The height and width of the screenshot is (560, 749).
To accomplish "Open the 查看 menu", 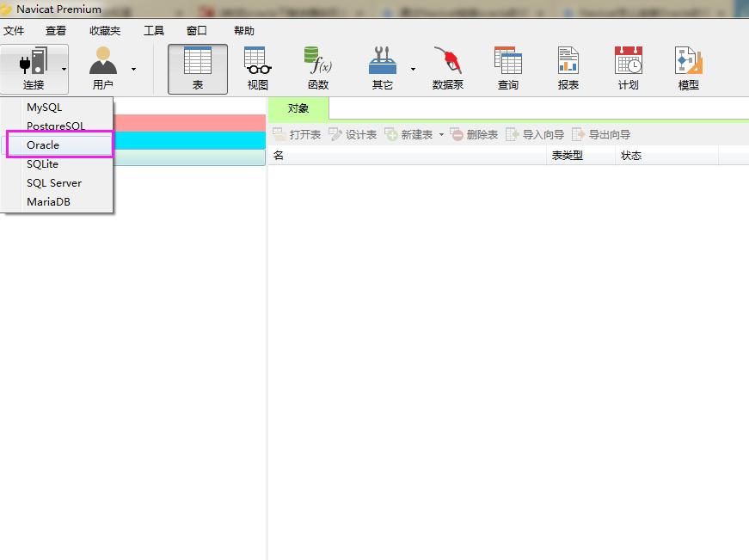I will 56,31.
